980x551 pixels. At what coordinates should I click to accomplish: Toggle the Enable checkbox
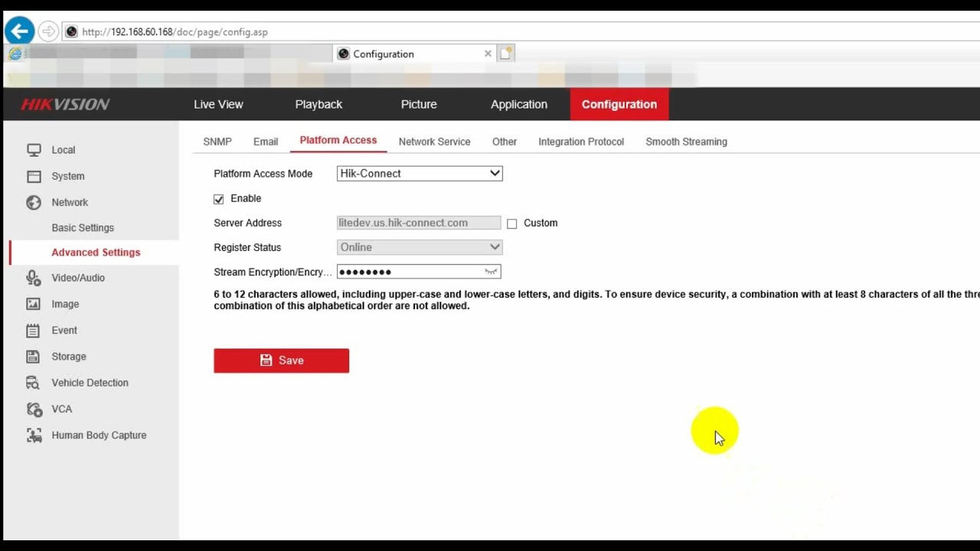(x=219, y=199)
